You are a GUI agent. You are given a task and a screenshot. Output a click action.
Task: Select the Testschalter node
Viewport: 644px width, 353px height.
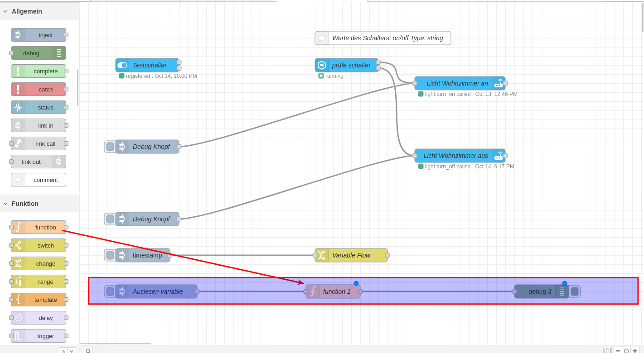(x=149, y=65)
